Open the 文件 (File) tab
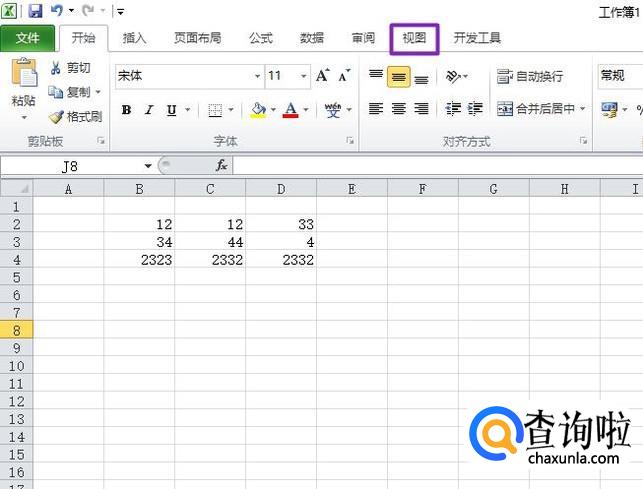The height and width of the screenshot is (489, 643). (27, 38)
